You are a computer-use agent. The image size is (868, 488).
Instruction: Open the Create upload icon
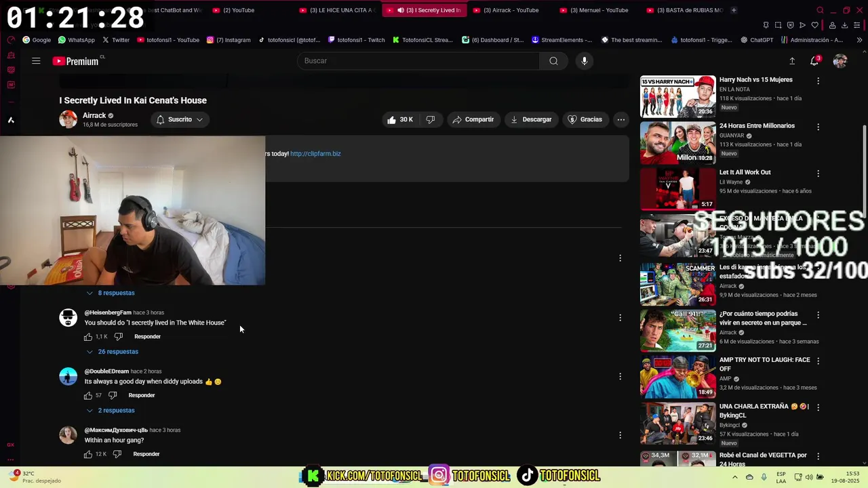pyautogui.click(x=791, y=61)
